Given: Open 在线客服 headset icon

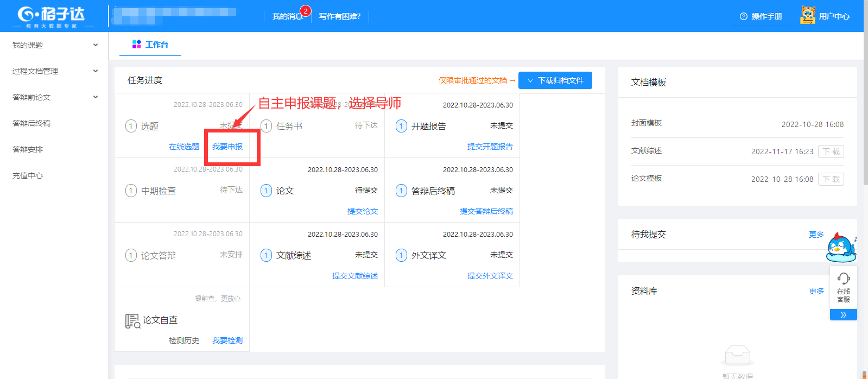Looking at the screenshot, I should [843, 279].
